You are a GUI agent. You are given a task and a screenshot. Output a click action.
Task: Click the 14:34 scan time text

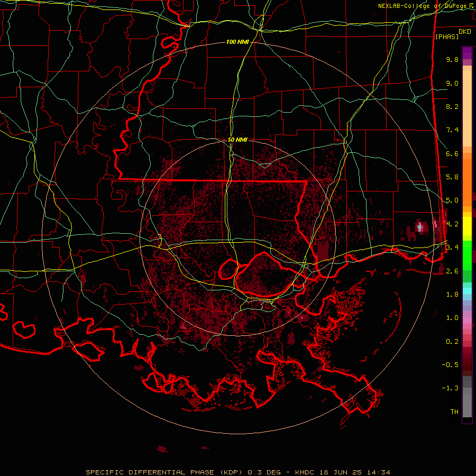tap(378, 472)
